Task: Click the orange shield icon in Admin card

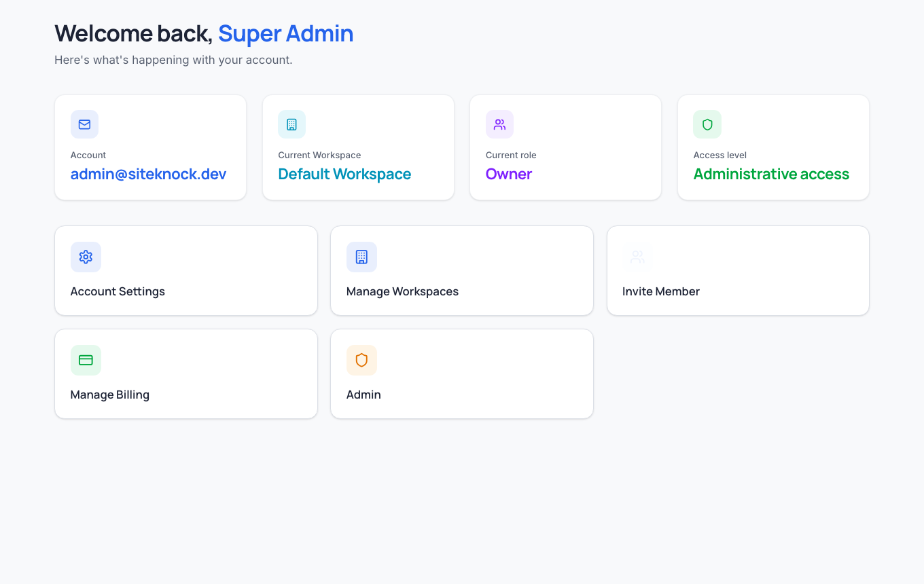Action: [361, 360]
